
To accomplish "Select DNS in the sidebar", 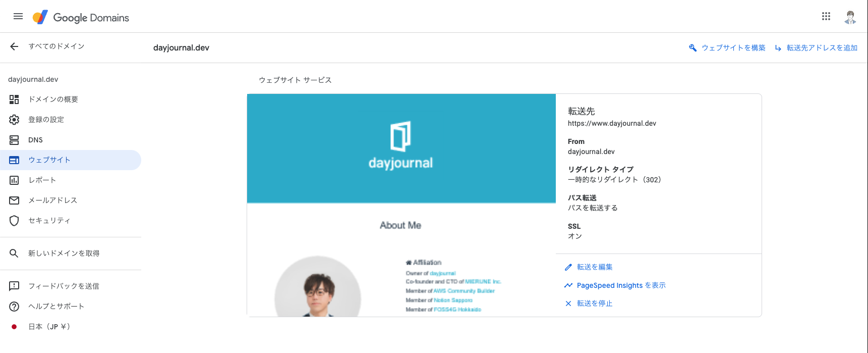I will coord(71,140).
